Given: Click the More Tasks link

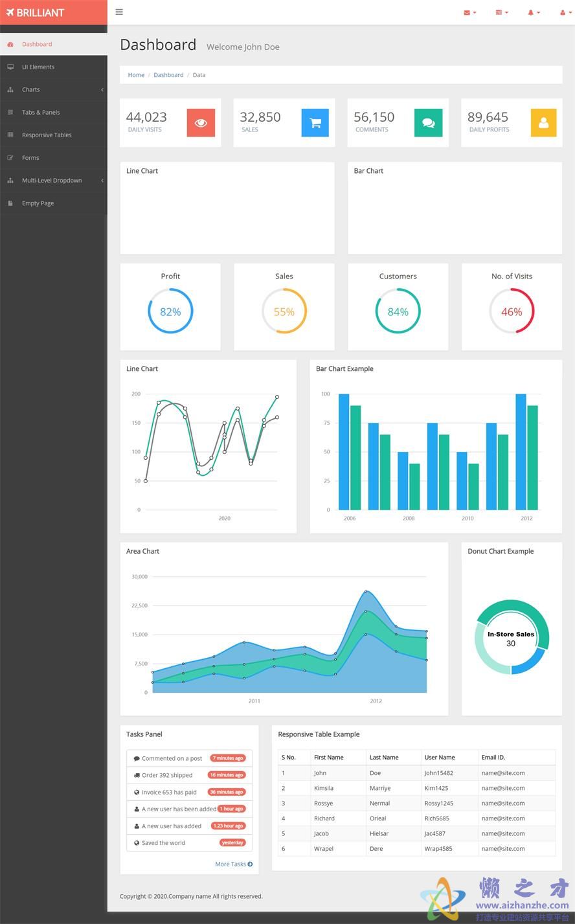Looking at the screenshot, I should (x=234, y=864).
